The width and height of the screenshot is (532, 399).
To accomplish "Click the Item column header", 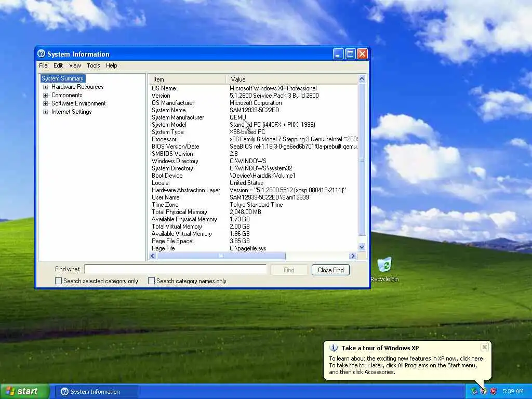I will tap(187, 79).
